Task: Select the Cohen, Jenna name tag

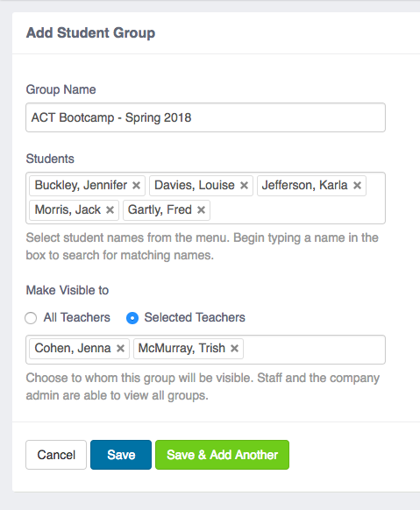Action: 73,349
